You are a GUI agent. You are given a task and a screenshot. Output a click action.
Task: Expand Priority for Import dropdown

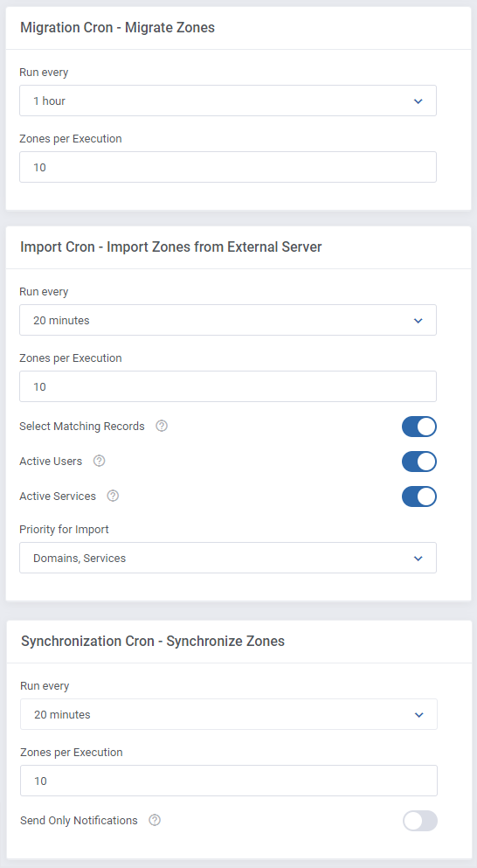coord(228,558)
